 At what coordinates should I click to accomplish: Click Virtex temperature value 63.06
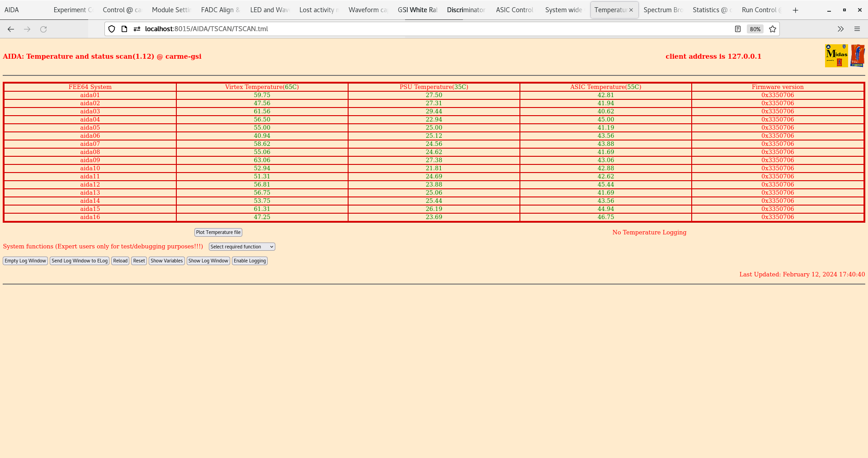262,160
